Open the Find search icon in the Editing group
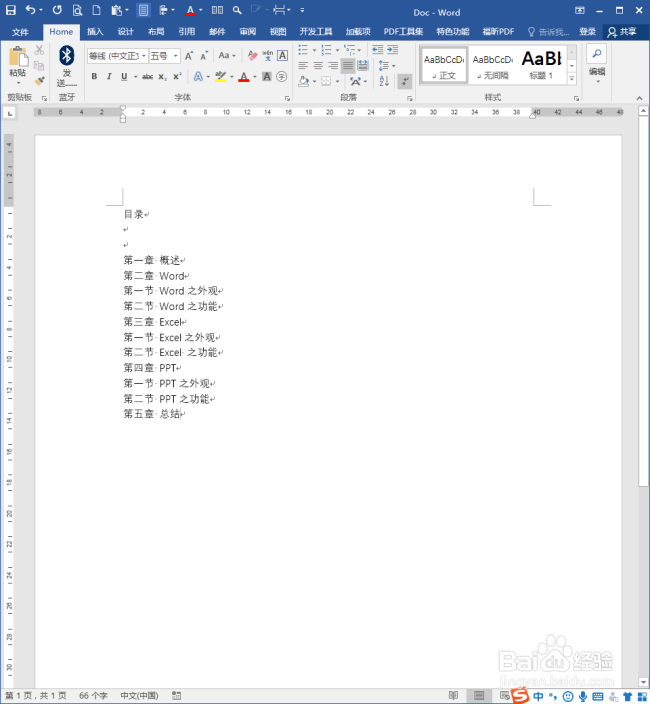Viewport: 650px width, 704px height. (597, 54)
